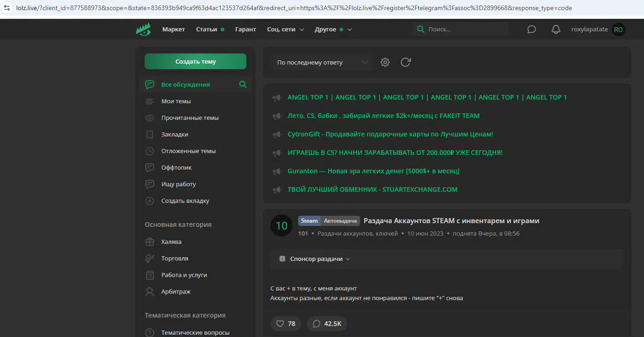Click the megaphone icon beside STUARTEXCHANGE
The image size is (644, 337).
277,189
